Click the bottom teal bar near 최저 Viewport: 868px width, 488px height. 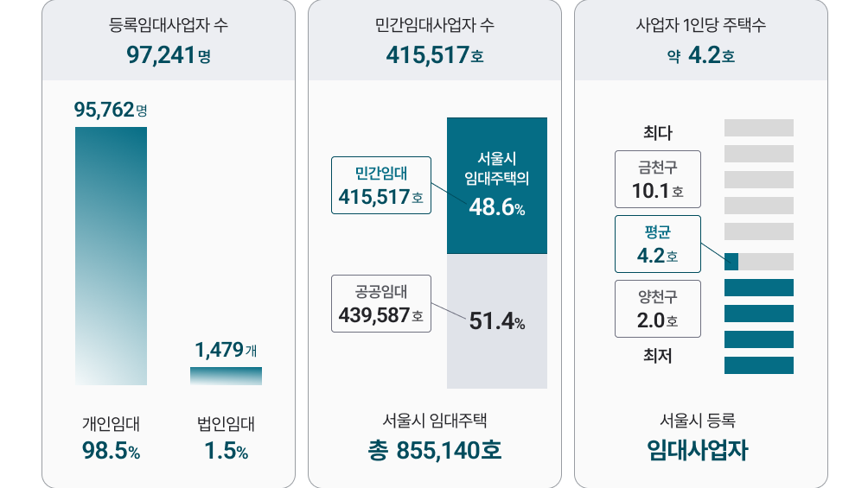(759, 365)
